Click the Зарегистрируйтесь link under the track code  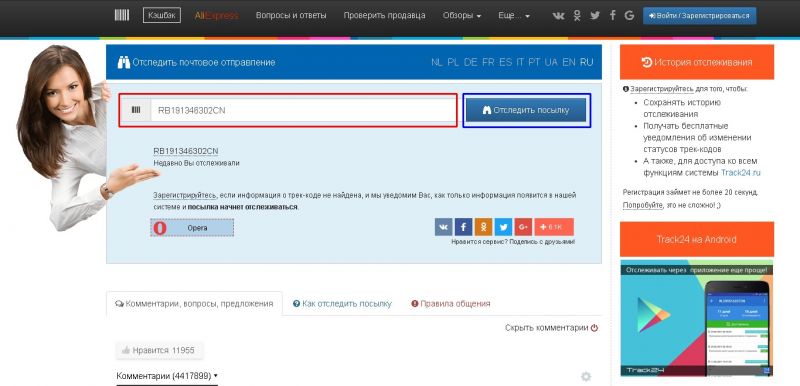pyautogui.click(x=185, y=195)
